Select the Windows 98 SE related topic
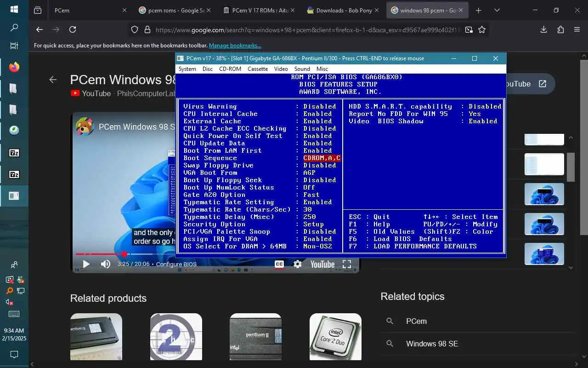588x368 pixels. 432,344
